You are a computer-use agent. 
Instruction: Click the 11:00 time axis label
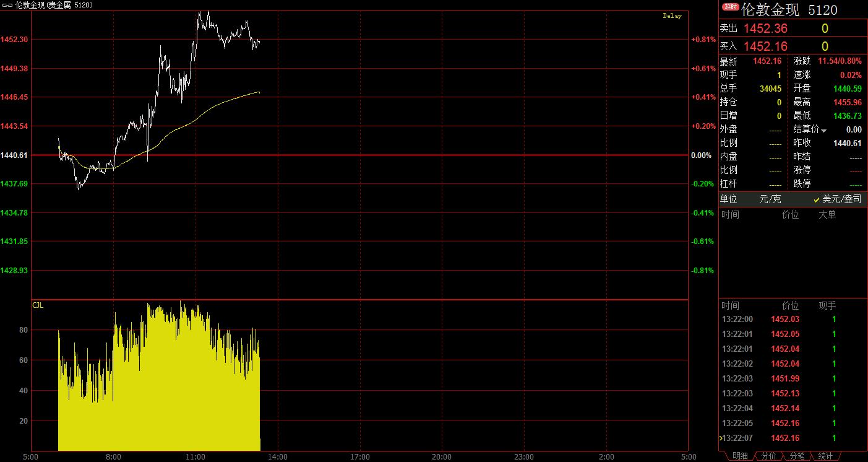[196, 457]
